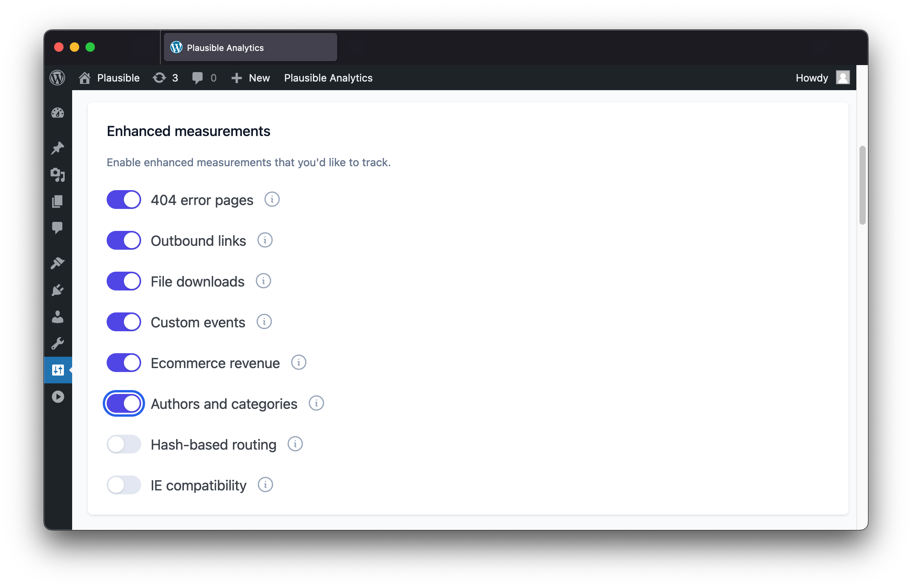The height and width of the screenshot is (588, 912).
Task: Click the WordPress favicon in browser tab
Action: [176, 47]
